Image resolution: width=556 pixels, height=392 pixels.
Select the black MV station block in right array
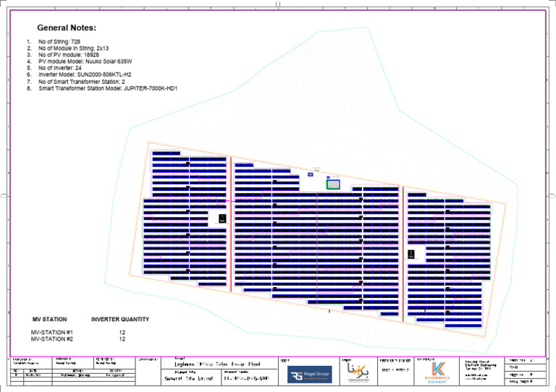point(411,254)
